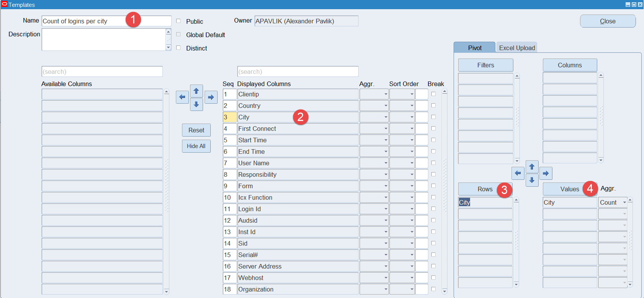This screenshot has width=644, height=298.
Task: Click the template Name field
Action: pyautogui.click(x=107, y=21)
